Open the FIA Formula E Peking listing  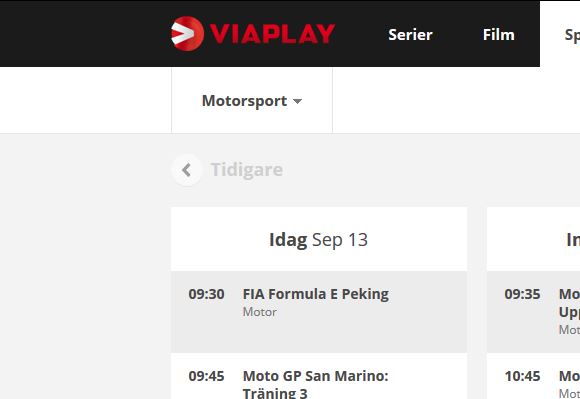tap(319, 312)
